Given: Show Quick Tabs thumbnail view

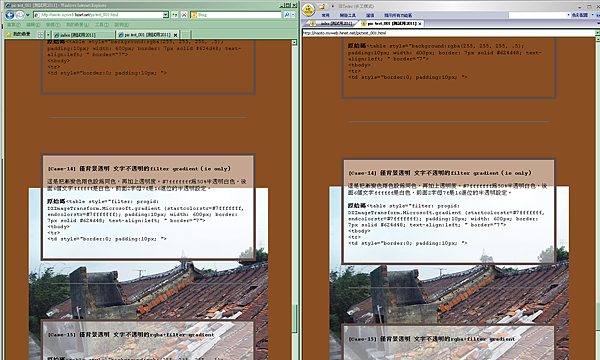Looking at the screenshot, I should [x=41, y=34].
